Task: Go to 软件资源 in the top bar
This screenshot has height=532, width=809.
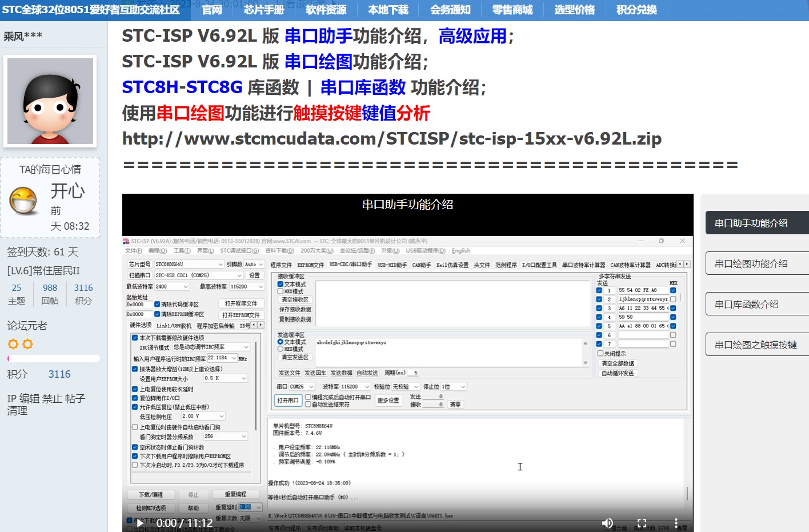Action: point(326,10)
